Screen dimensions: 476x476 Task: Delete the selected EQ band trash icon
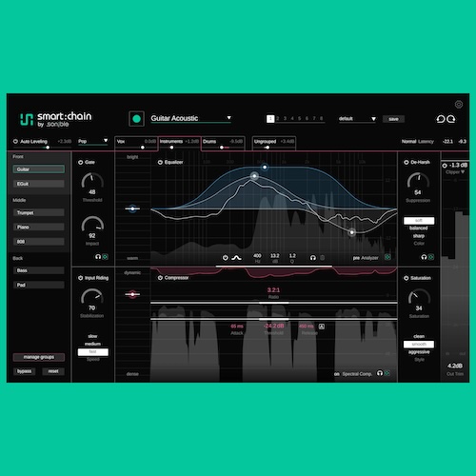pos(322,258)
